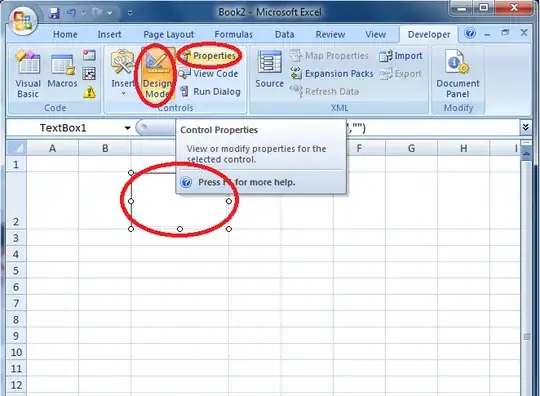Click Refresh Data
The image size is (540, 396).
coord(324,92)
